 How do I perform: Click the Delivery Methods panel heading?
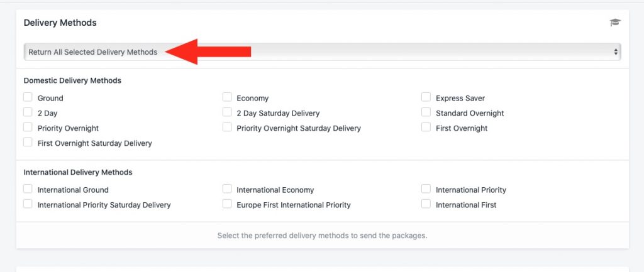[x=60, y=23]
